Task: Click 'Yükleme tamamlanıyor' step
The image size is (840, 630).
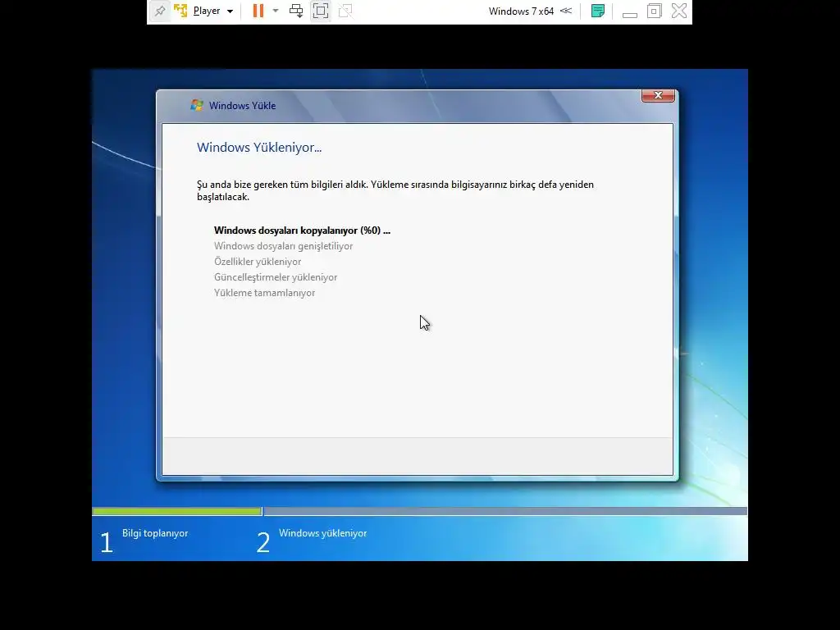Action: 265,293
